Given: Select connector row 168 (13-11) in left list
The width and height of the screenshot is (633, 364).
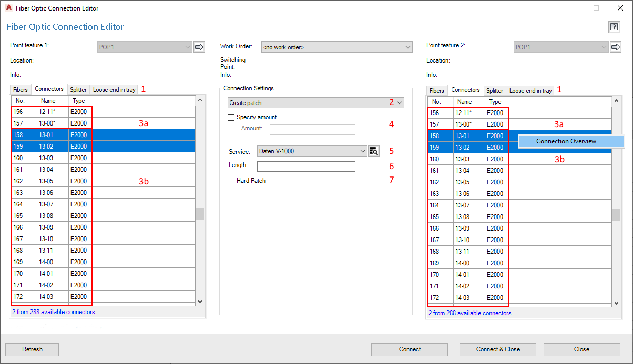Looking at the screenshot, I should coord(103,251).
